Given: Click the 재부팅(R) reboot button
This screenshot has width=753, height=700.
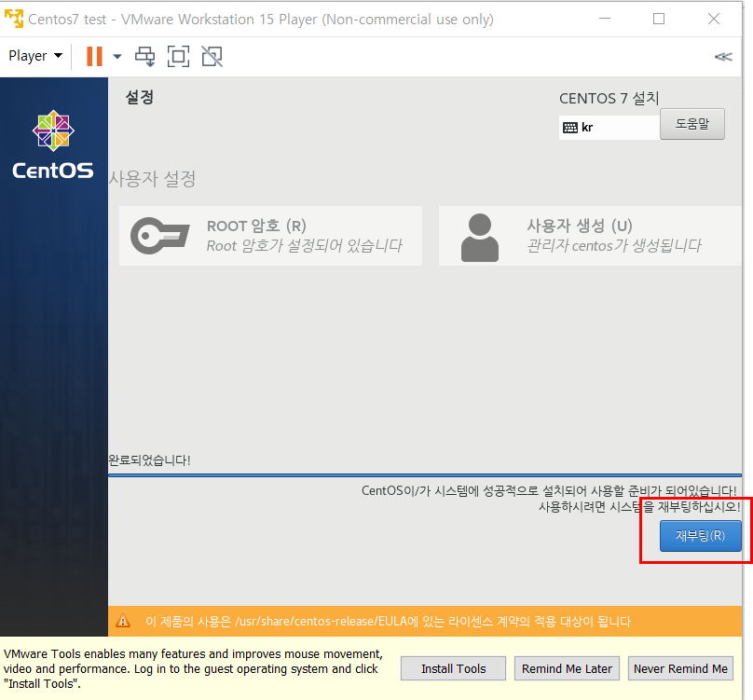Looking at the screenshot, I should click(x=700, y=536).
